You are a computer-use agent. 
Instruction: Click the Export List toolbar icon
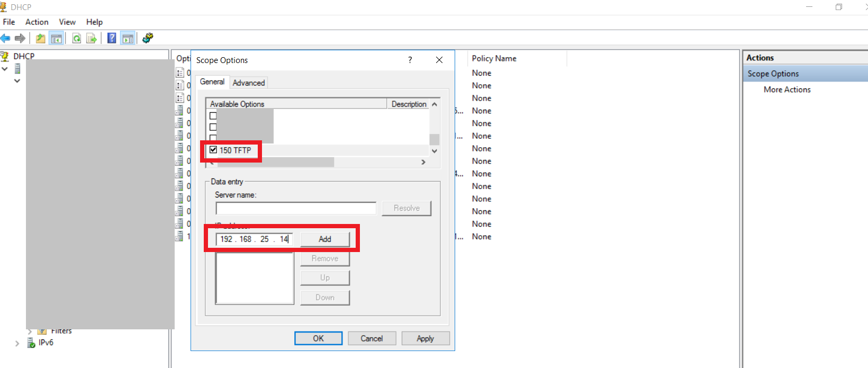click(x=92, y=38)
